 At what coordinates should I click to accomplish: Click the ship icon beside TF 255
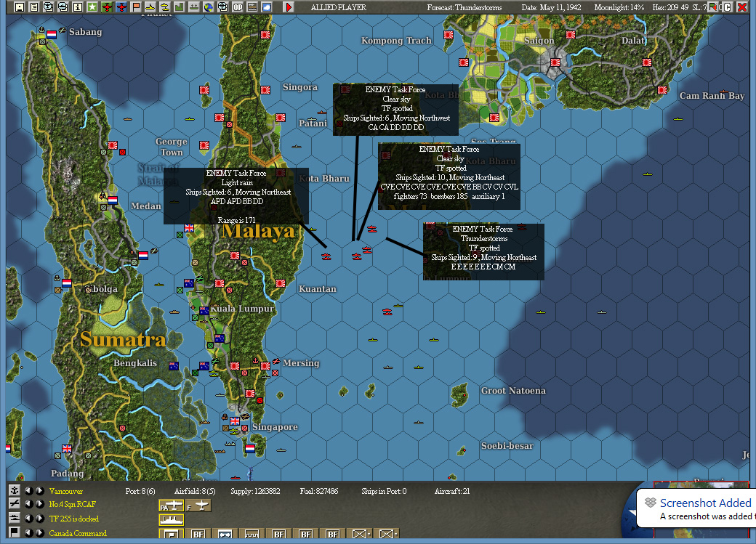(x=14, y=518)
